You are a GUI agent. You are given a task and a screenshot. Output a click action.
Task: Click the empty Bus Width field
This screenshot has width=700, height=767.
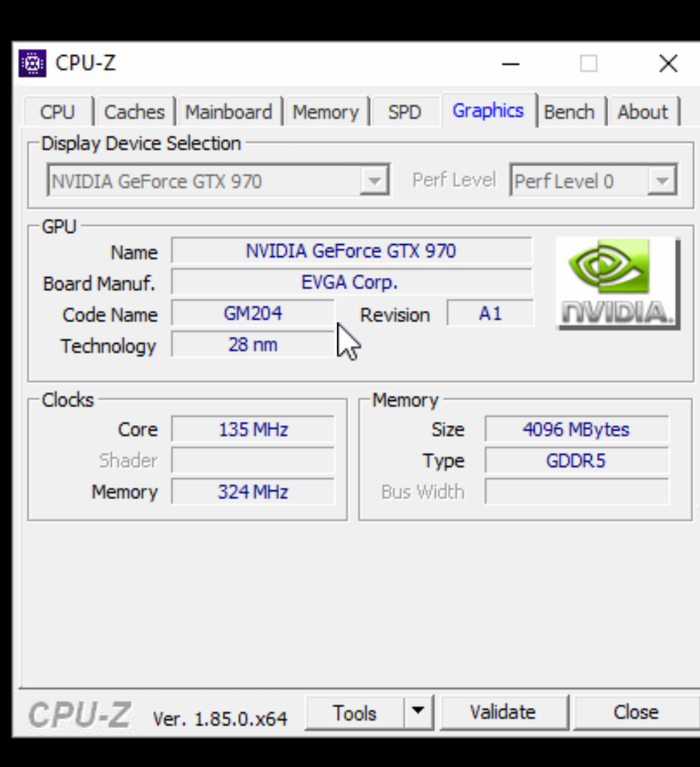(577, 492)
